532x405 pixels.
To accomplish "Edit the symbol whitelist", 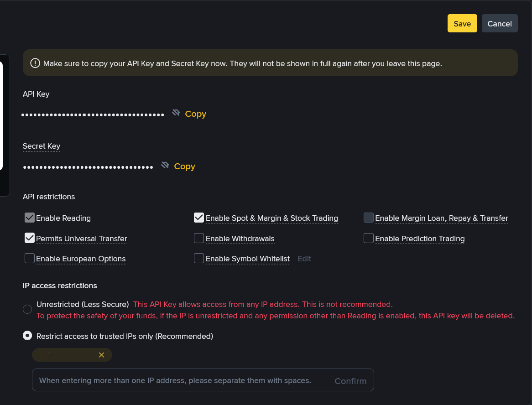I will [304, 259].
